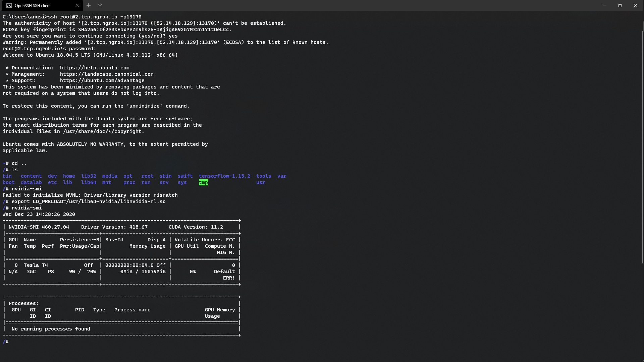Click the datalab directory in ls output

(31, 182)
